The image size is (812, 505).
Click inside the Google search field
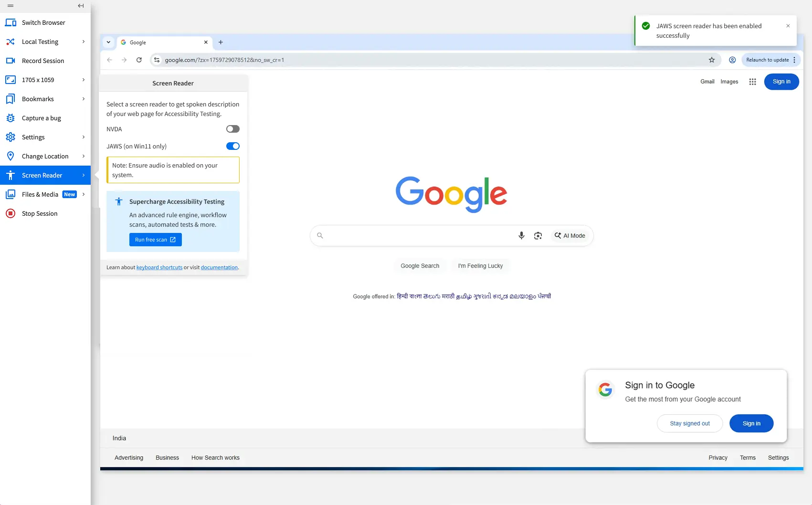pyautogui.click(x=420, y=235)
